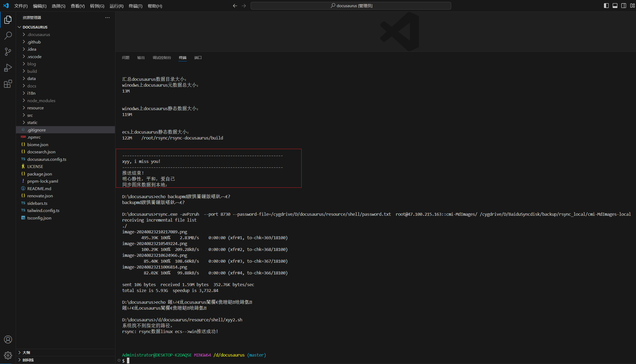Open the docsearch.json file
636x364 pixels.
(65, 152)
